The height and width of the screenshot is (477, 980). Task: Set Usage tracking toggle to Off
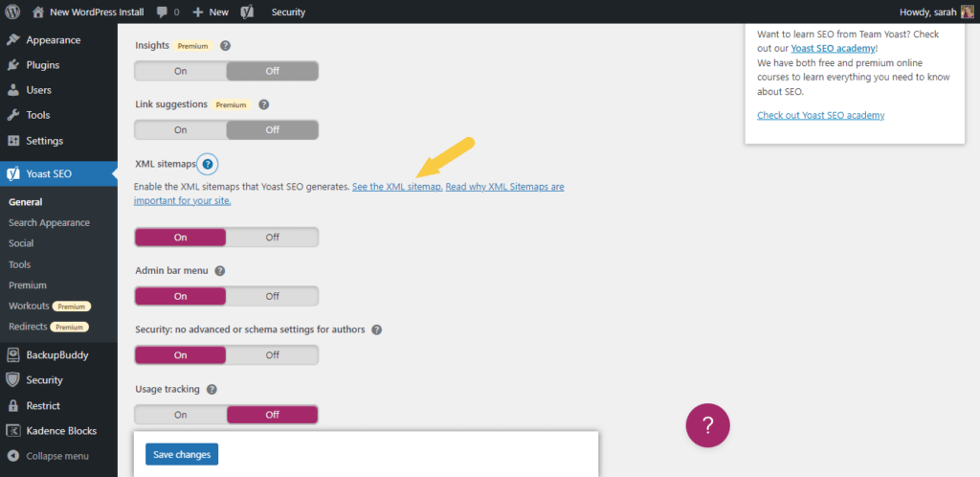coord(272,414)
